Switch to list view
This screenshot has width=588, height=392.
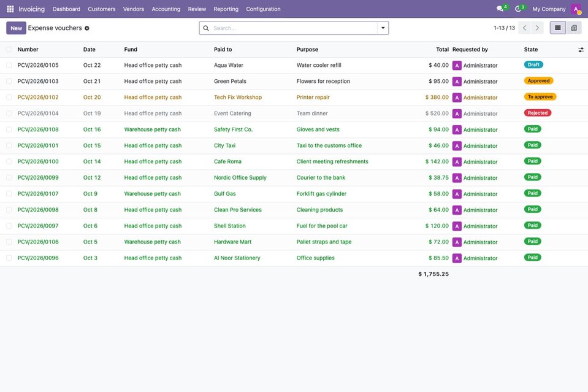pyautogui.click(x=557, y=28)
